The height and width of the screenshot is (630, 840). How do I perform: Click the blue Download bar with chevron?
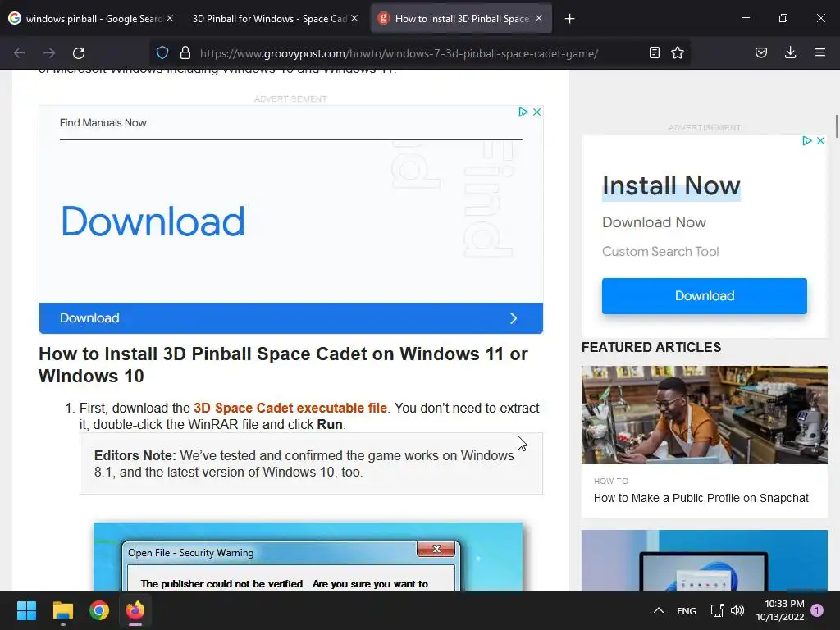click(x=291, y=318)
